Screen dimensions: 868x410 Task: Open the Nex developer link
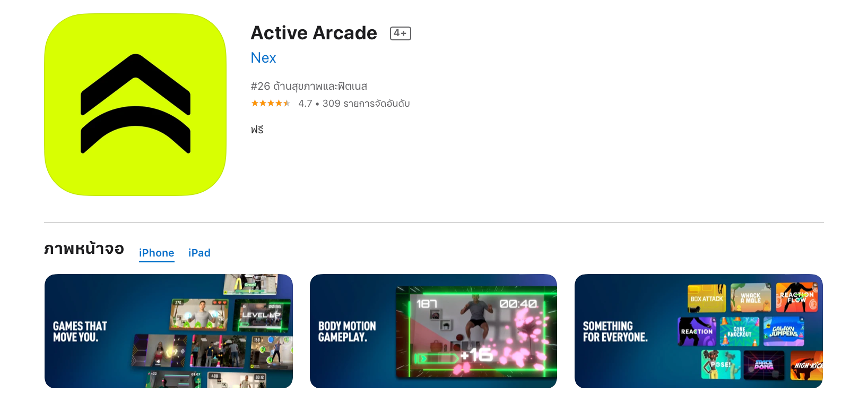coord(263,58)
